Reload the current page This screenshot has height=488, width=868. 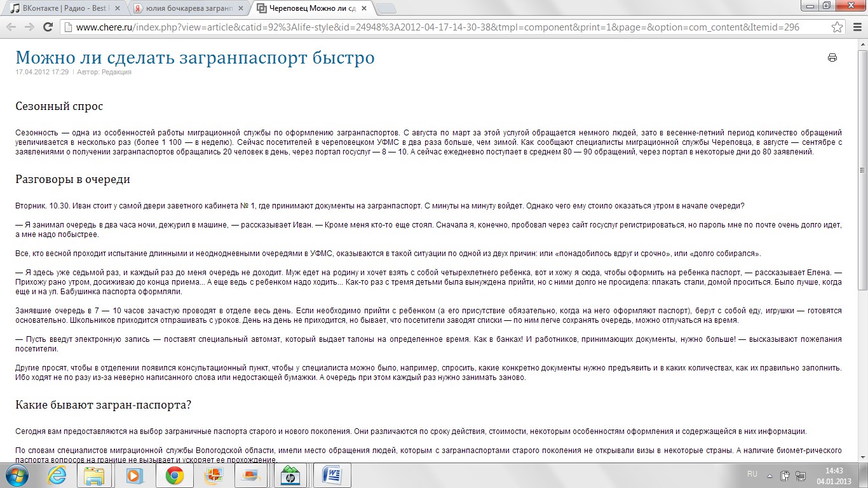point(48,27)
